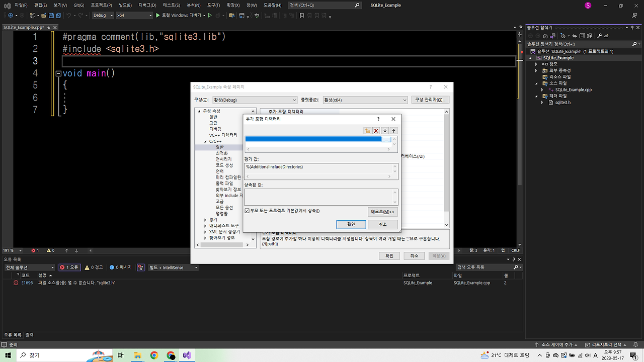Add a new line in the include directories dialog

[368, 131]
